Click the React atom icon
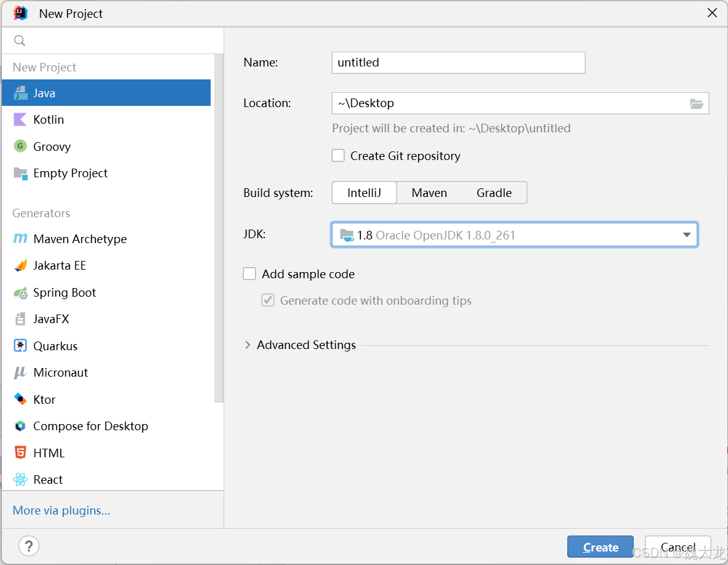Viewport: 728px width, 565px height. click(20, 479)
